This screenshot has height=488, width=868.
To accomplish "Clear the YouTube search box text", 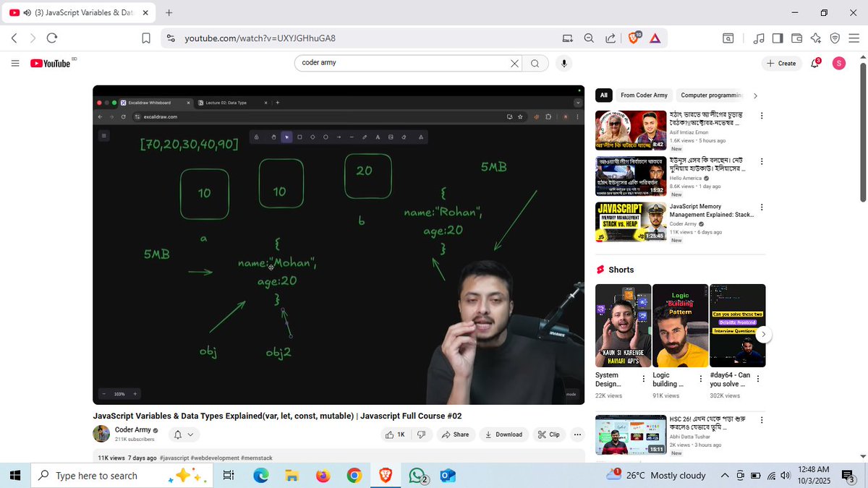I will pyautogui.click(x=514, y=63).
